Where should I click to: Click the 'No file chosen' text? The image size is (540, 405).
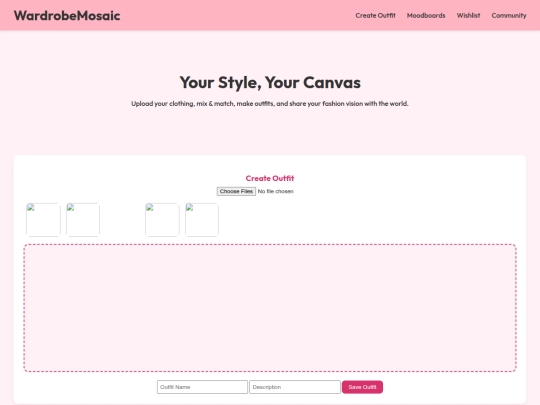tap(276, 191)
